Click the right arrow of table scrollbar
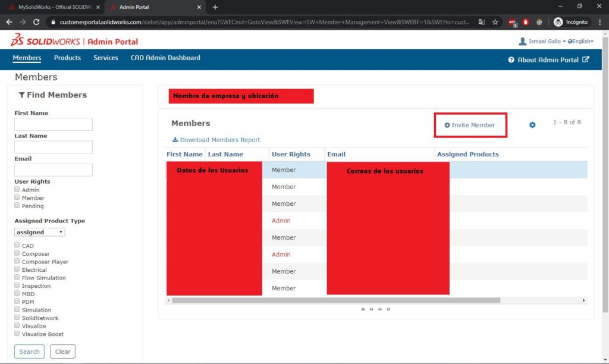 [x=583, y=300]
